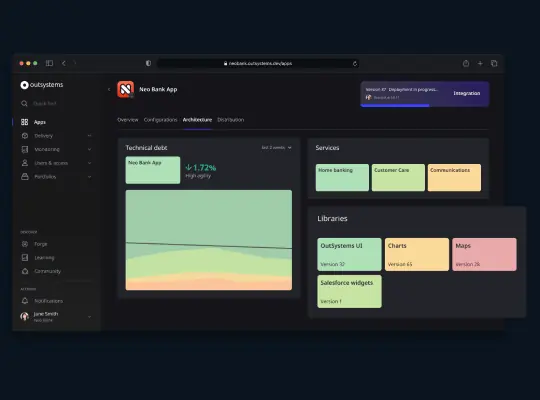The image size is (540, 400).
Task: Show tab overview icon in browser
Action: coord(494,63)
